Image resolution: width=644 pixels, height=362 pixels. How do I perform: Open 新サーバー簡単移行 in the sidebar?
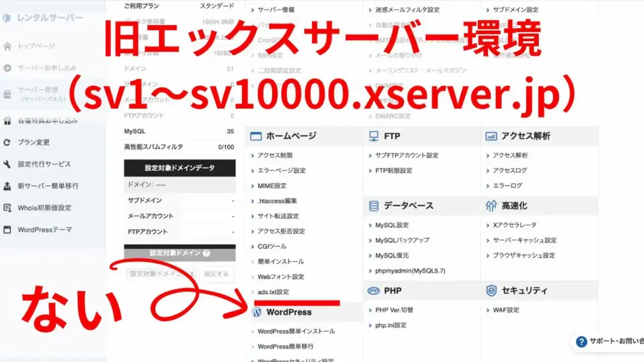[x=48, y=186]
